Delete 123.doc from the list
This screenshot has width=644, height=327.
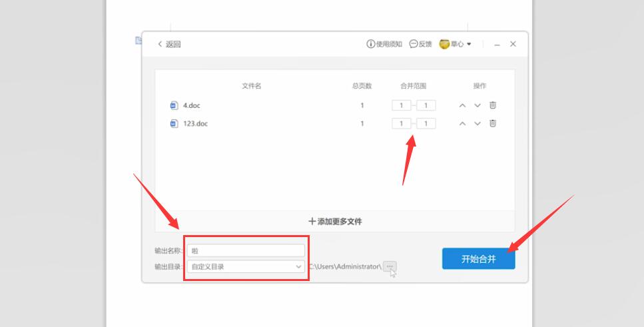tap(493, 123)
